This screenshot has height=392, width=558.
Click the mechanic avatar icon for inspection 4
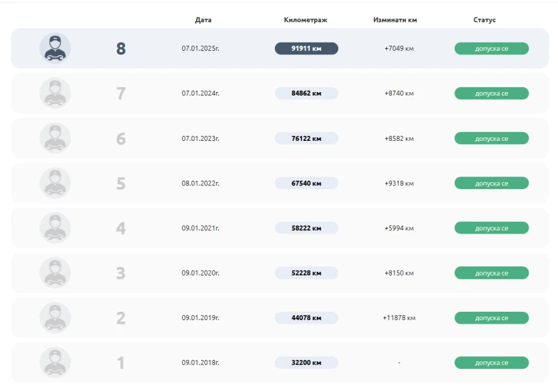coord(54,228)
